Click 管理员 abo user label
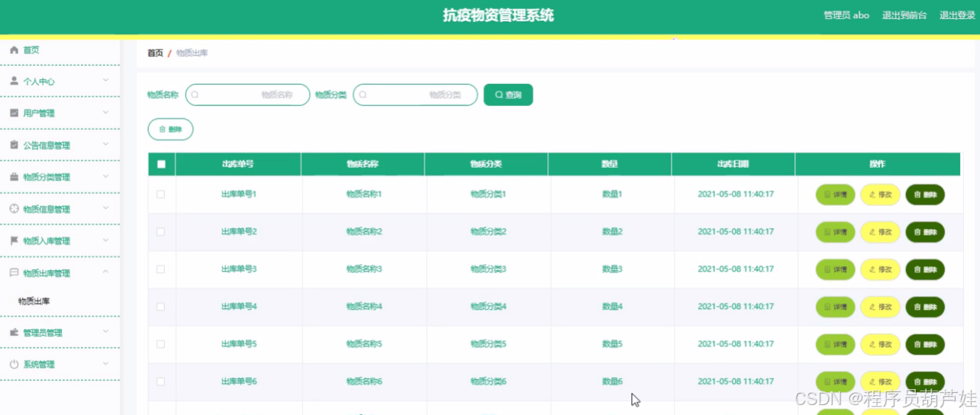Viewport: 980px width, 415px height. pyautogui.click(x=846, y=15)
